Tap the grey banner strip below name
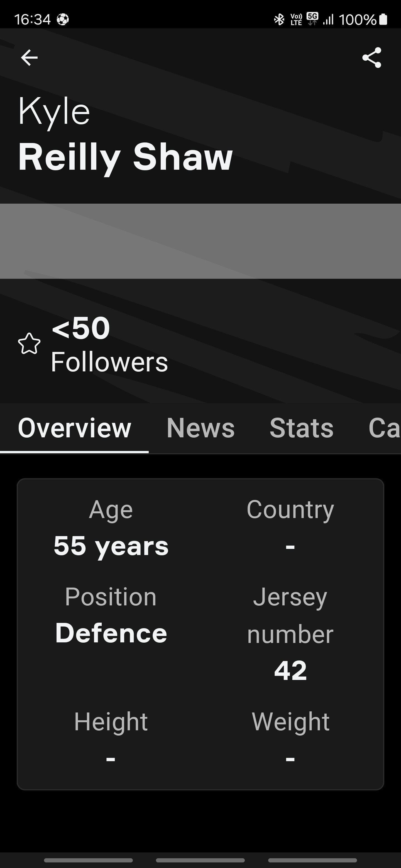This screenshot has height=868, width=401. click(x=200, y=241)
